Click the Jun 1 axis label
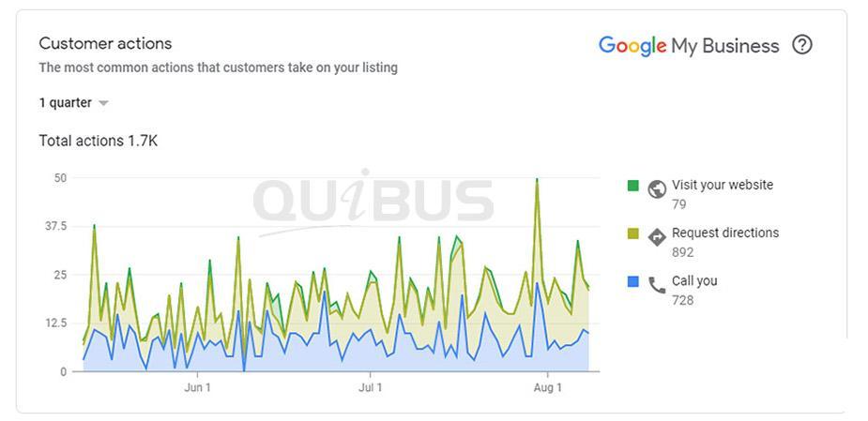 [x=197, y=387]
